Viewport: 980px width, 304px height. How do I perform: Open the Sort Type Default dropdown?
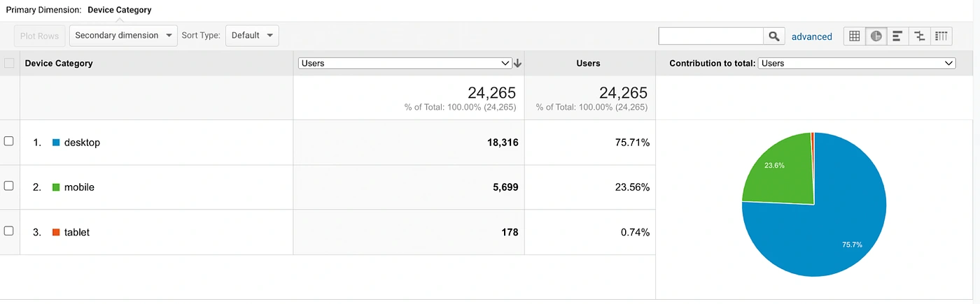tap(252, 36)
